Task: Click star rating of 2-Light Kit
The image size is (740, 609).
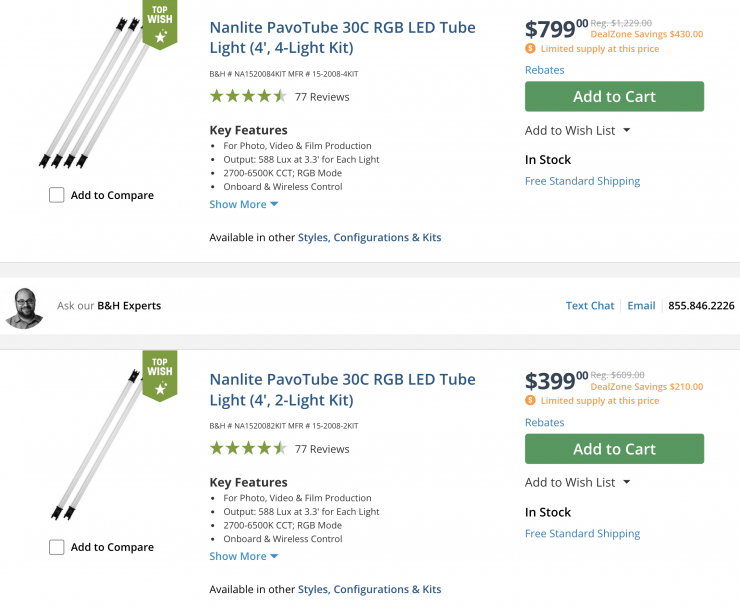Action: pos(248,449)
